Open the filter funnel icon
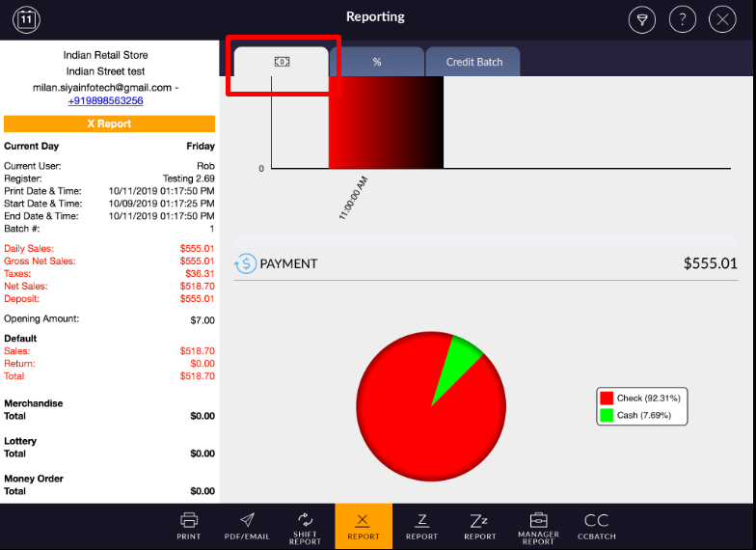This screenshot has height=550, width=756. tap(641, 19)
